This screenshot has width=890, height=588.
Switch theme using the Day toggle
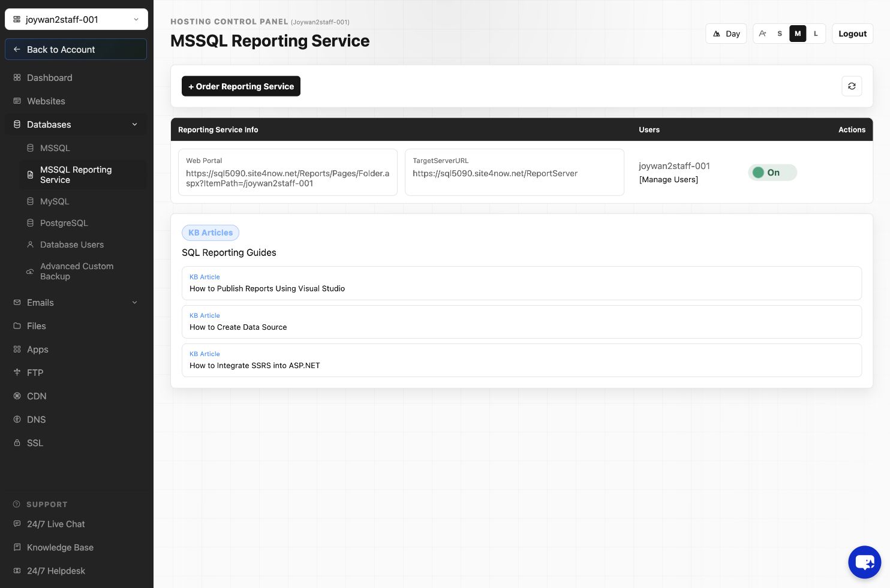(726, 34)
